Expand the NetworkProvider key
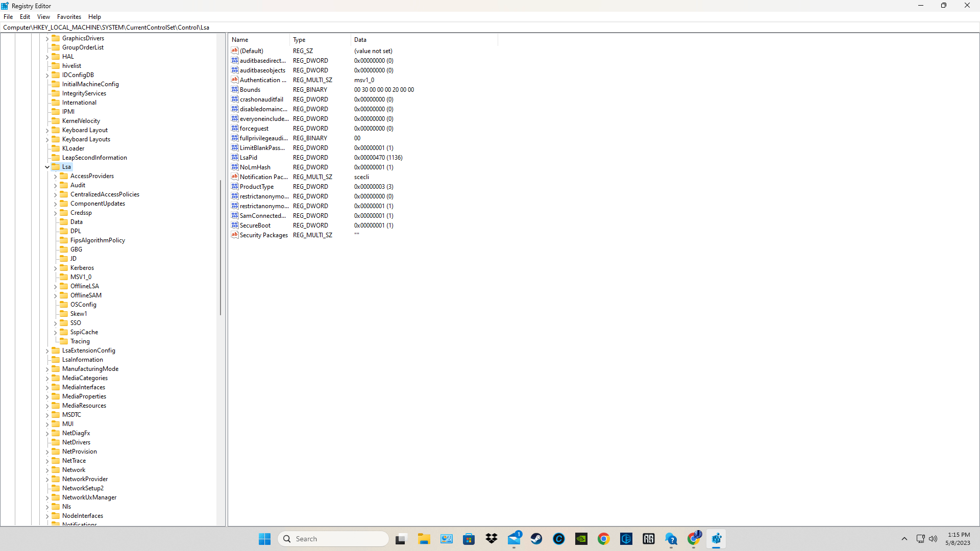The width and height of the screenshot is (980, 551). [x=47, y=480]
